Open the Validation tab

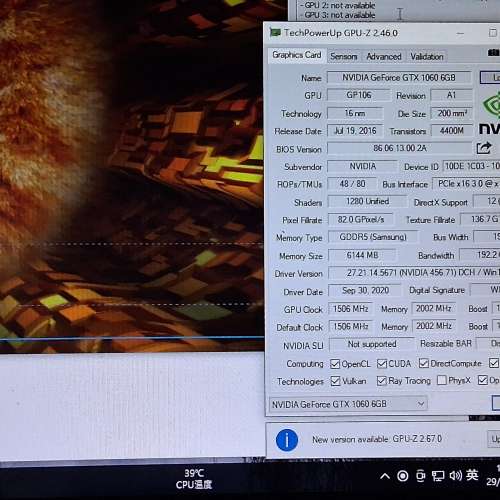pyautogui.click(x=427, y=57)
